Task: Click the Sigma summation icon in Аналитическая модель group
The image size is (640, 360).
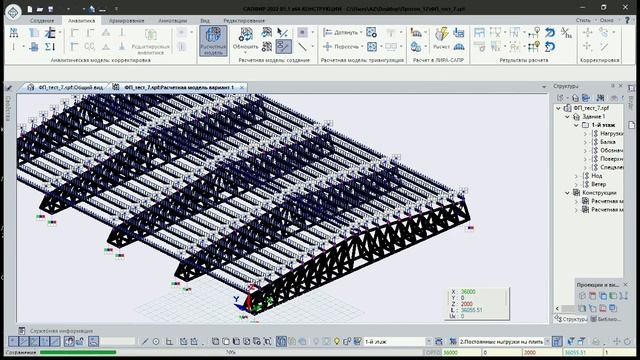Action: (50, 47)
